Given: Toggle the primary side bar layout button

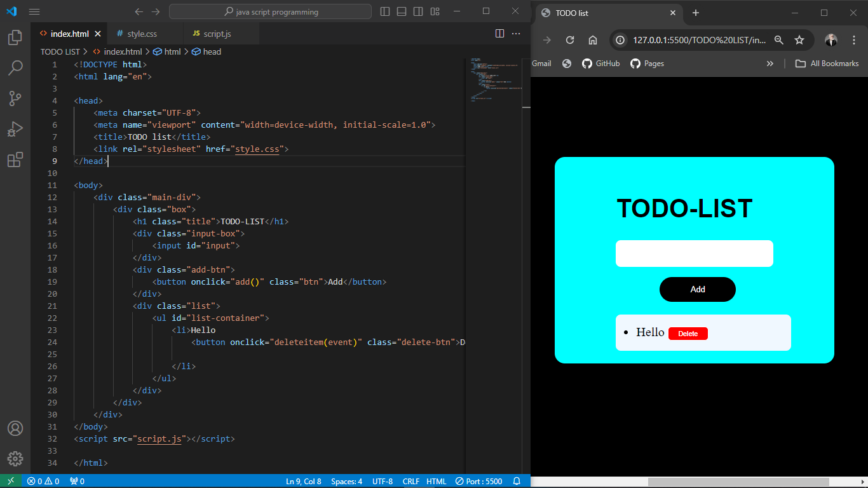Looking at the screenshot, I should pos(385,11).
